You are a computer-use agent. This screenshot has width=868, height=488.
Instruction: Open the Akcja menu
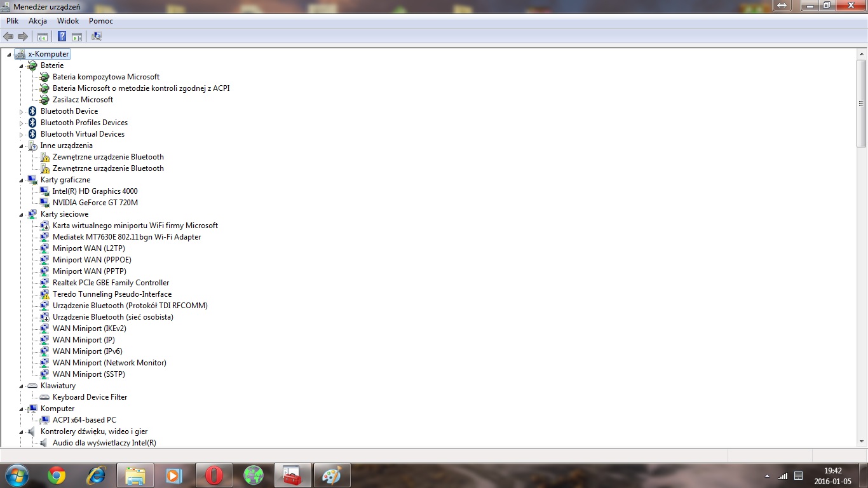click(37, 21)
